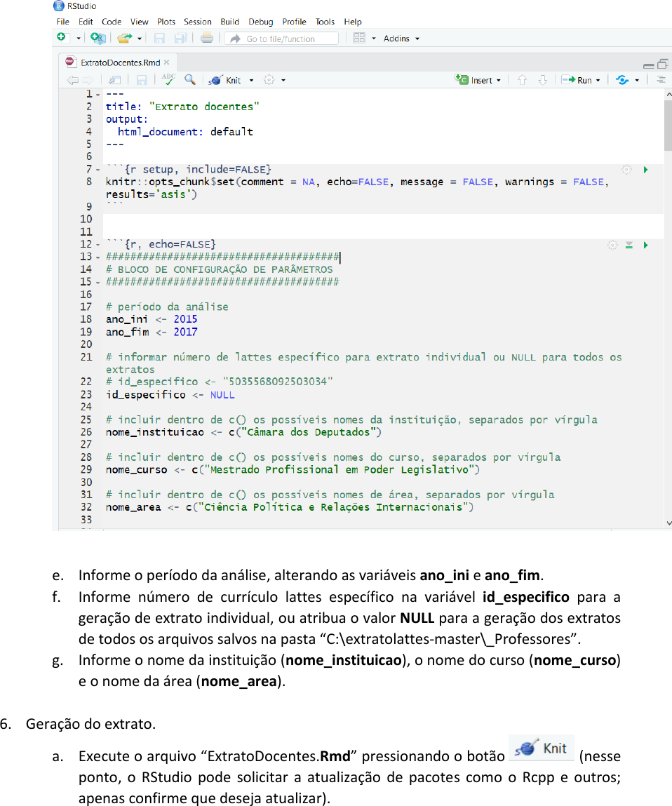The height and width of the screenshot is (806, 672).
Task: Minimize the source editor pane
Action: pyautogui.click(x=649, y=65)
